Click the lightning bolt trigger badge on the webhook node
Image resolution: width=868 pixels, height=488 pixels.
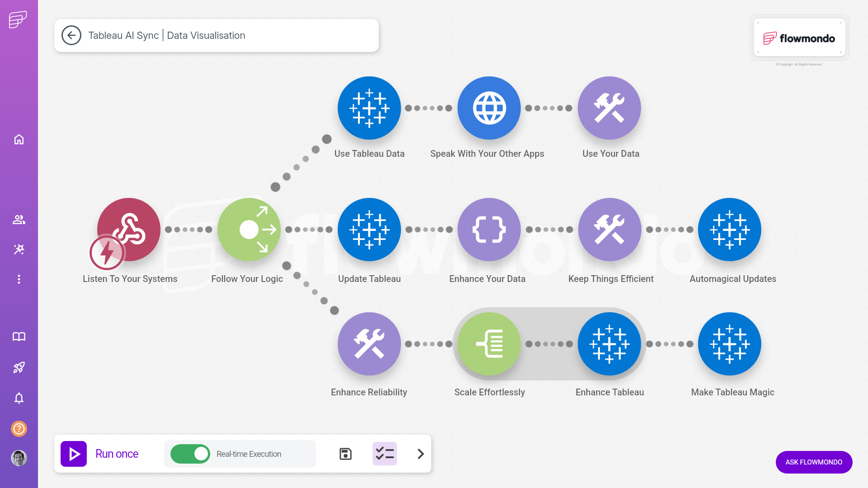[107, 252]
